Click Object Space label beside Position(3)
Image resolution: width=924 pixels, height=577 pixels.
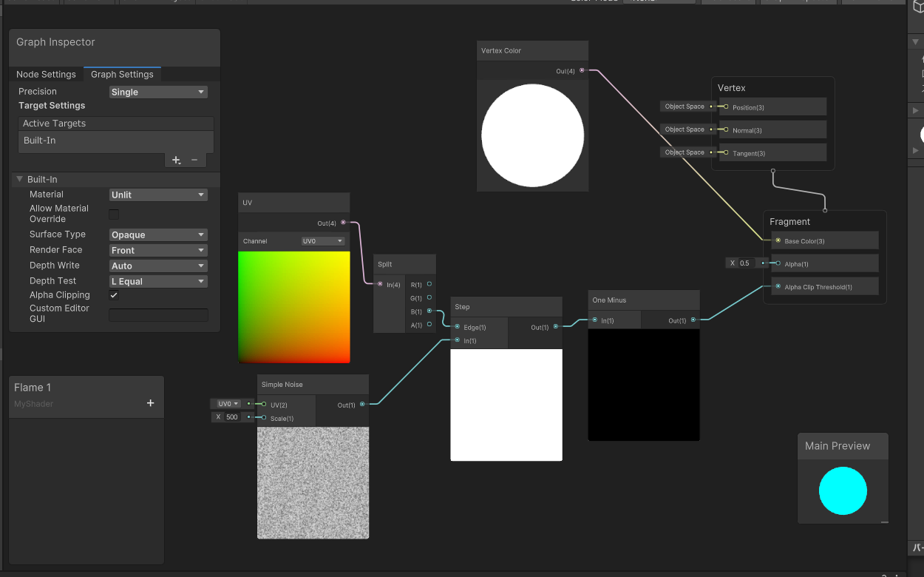(684, 107)
